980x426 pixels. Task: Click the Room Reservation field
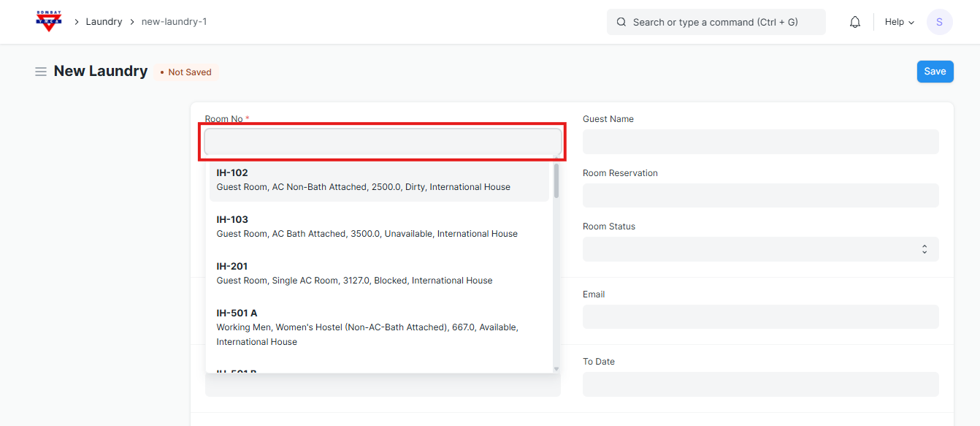760,196
